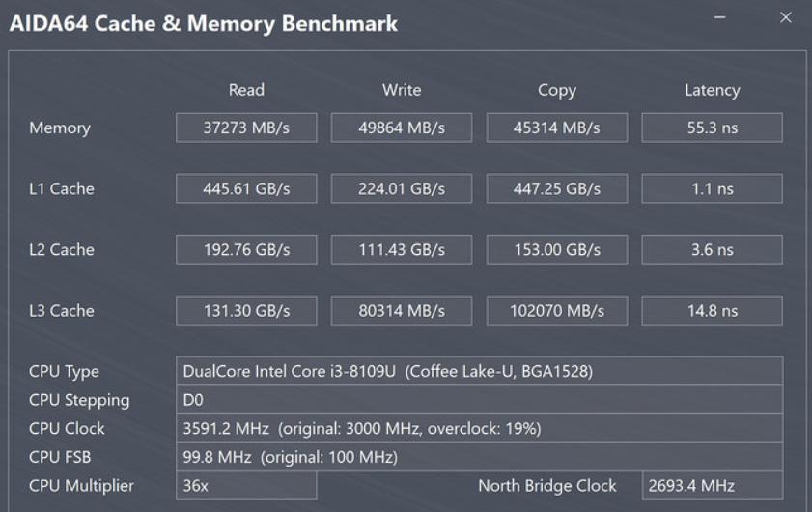Select the Memory Latency 55.3 ns box
The image size is (812, 512).
[x=712, y=128]
